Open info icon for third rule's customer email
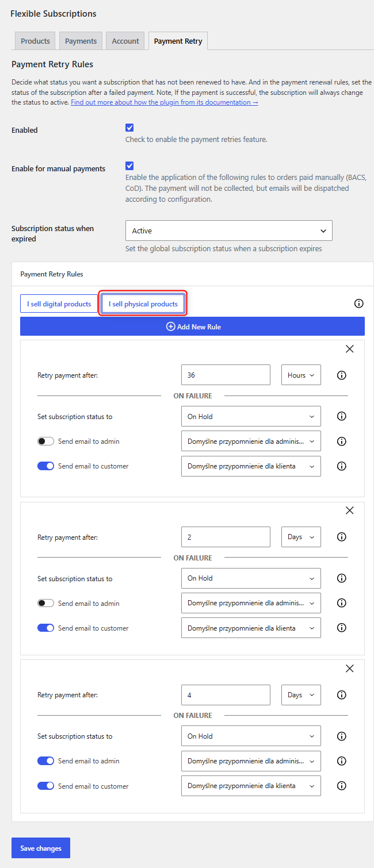 341,786
